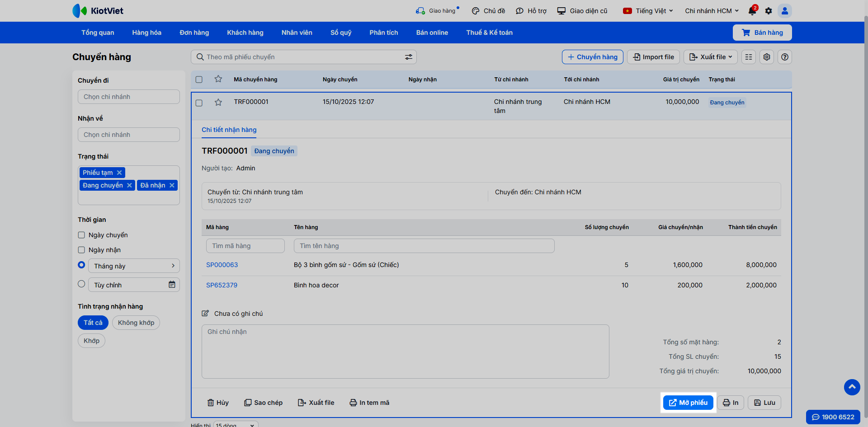The height and width of the screenshot is (427, 868).
Task: Call hotline 1900 6522 button
Action: click(833, 417)
